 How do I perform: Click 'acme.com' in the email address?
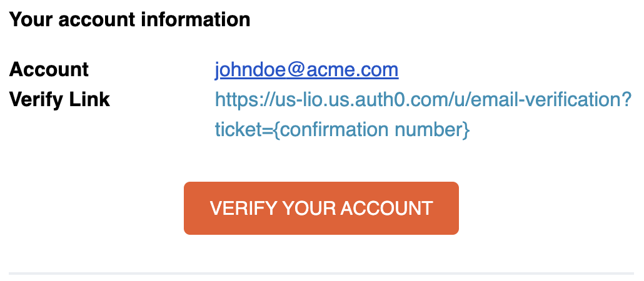(353, 70)
